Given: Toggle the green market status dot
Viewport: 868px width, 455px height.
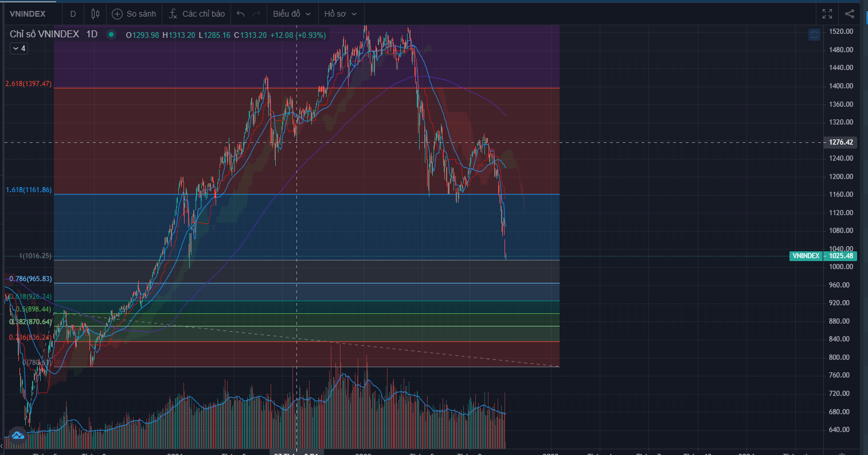Looking at the screenshot, I should [x=111, y=34].
